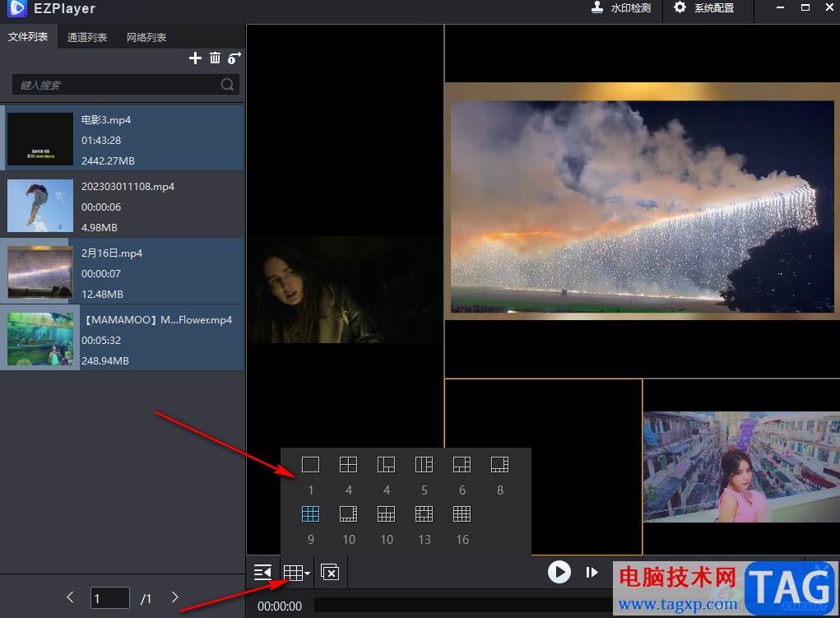Select the 5-window layout icon
840x618 pixels.
point(424,465)
